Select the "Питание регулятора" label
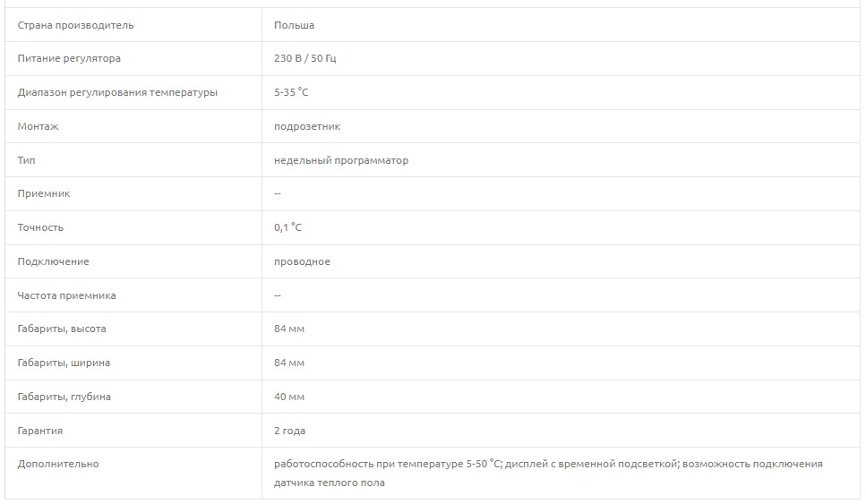This screenshot has width=866, height=504. [69, 59]
